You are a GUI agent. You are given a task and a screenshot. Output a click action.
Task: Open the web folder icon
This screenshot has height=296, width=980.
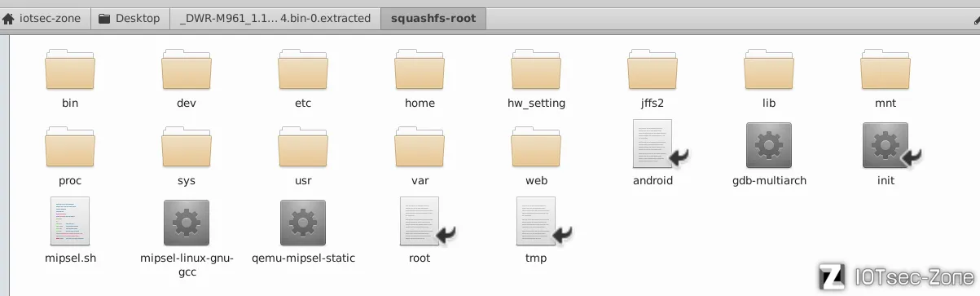[x=536, y=147]
